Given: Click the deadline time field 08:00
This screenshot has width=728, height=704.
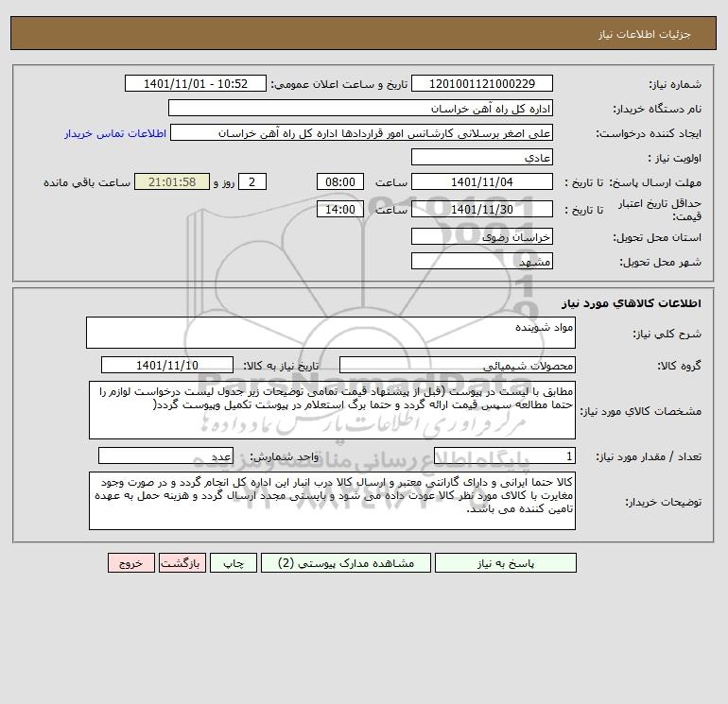Looking at the screenshot, I should click(339, 182).
